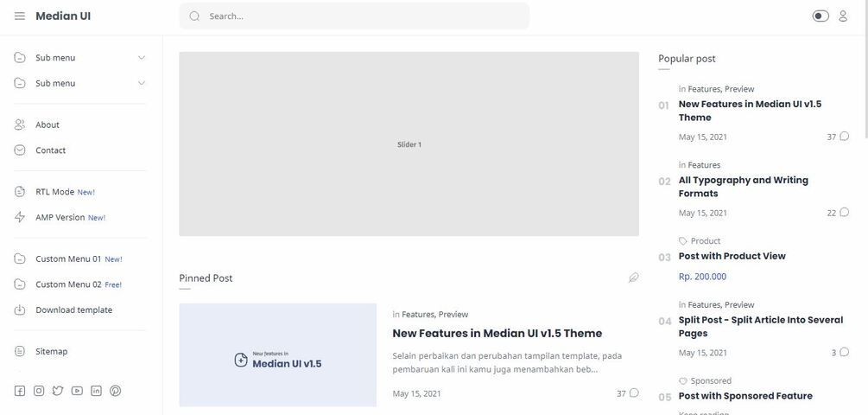Click the pin icon beside Pinned Post

pos(633,278)
